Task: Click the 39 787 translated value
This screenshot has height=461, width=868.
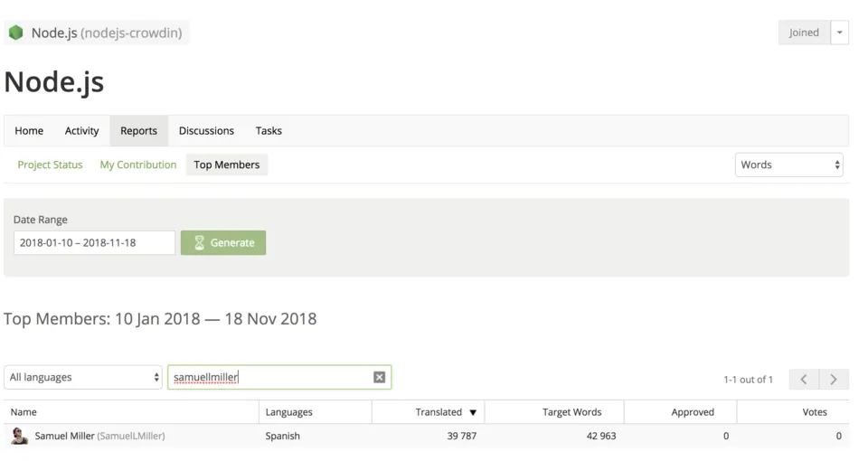Action: pos(462,436)
